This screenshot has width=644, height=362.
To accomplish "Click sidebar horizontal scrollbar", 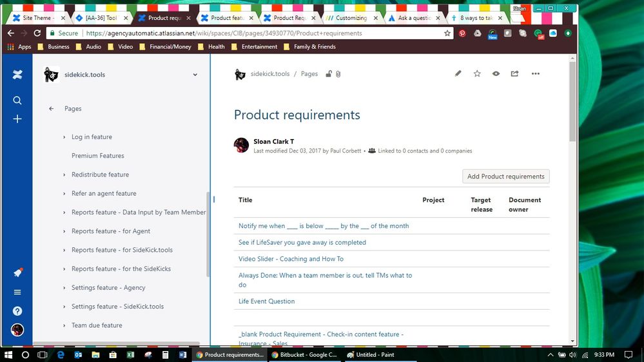I will click(x=116, y=343).
